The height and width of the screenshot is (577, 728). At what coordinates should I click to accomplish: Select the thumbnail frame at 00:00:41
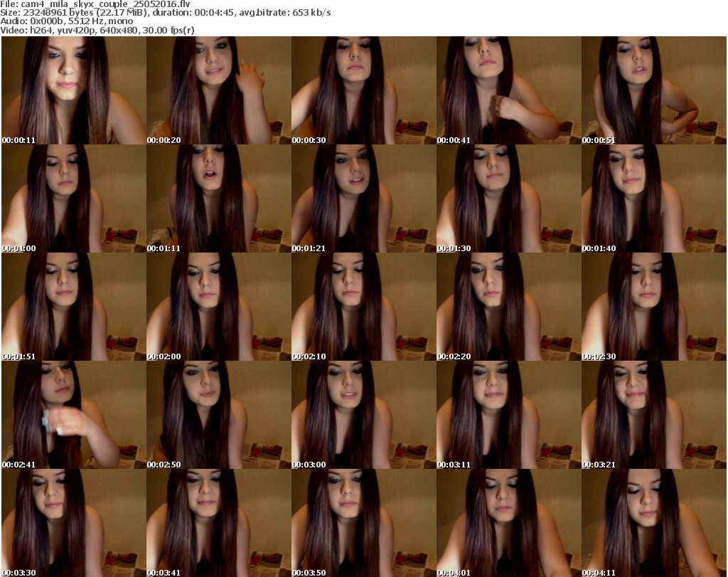pyautogui.click(x=508, y=90)
